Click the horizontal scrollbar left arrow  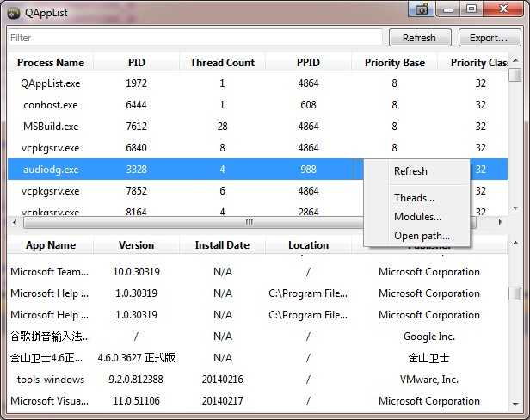click(14, 222)
